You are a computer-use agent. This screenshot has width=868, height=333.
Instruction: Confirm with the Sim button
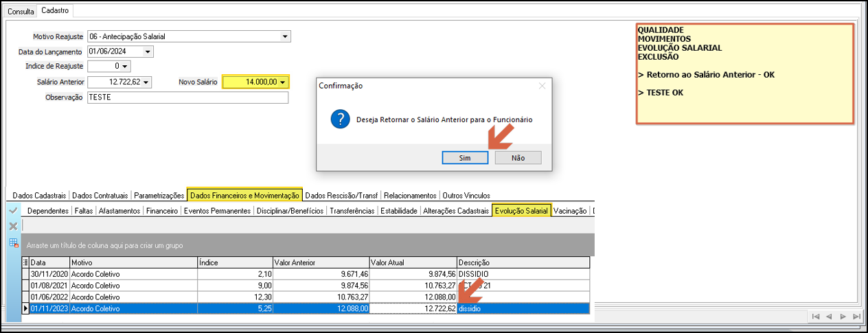pos(465,158)
